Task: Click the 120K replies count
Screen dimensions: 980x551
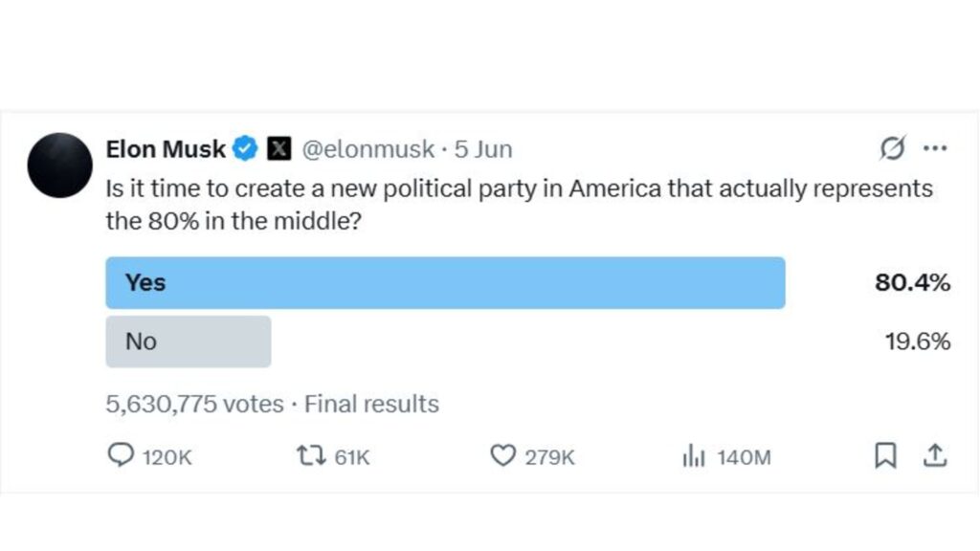Action: (167, 457)
